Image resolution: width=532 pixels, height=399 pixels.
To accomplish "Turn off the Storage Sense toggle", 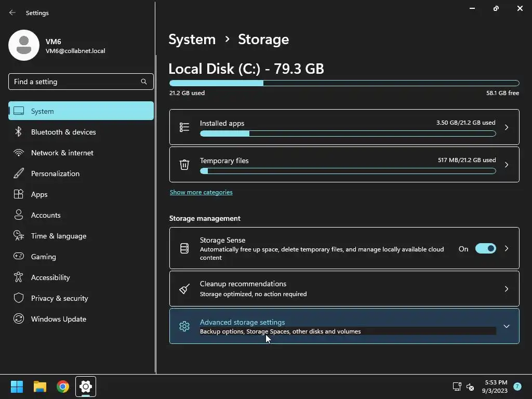I will point(486,249).
